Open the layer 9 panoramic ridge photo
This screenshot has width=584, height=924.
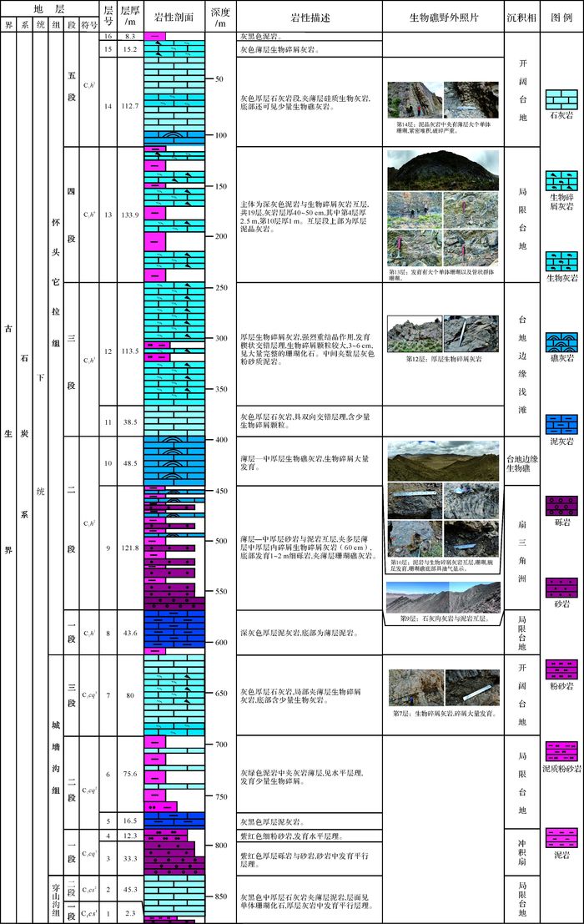click(443, 597)
